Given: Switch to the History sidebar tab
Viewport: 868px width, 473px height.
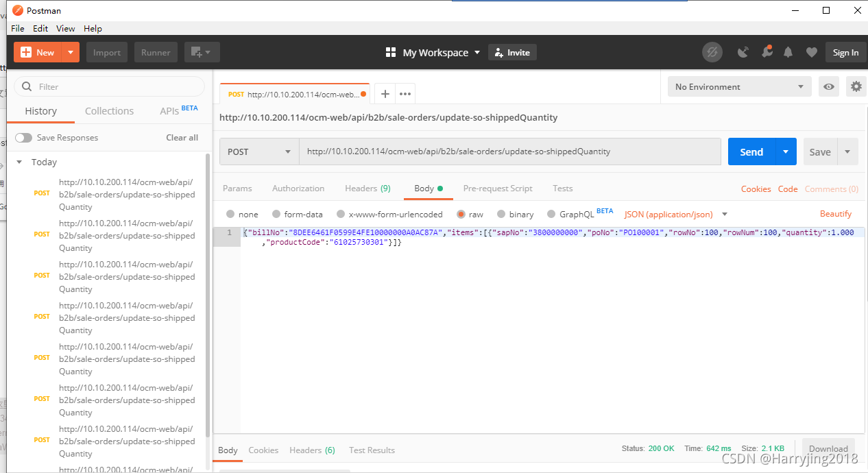Looking at the screenshot, I should [41, 111].
